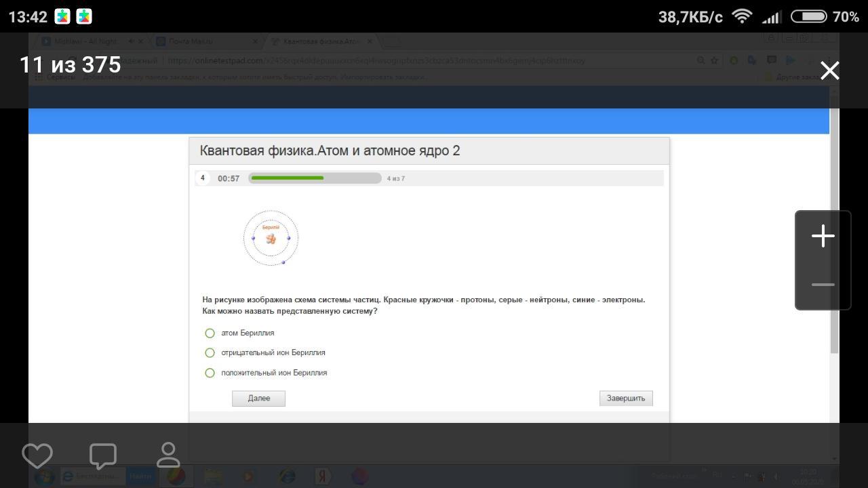The height and width of the screenshot is (488, 868).
Task: Click the 'Найти' taskbar button
Action: click(140, 476)
